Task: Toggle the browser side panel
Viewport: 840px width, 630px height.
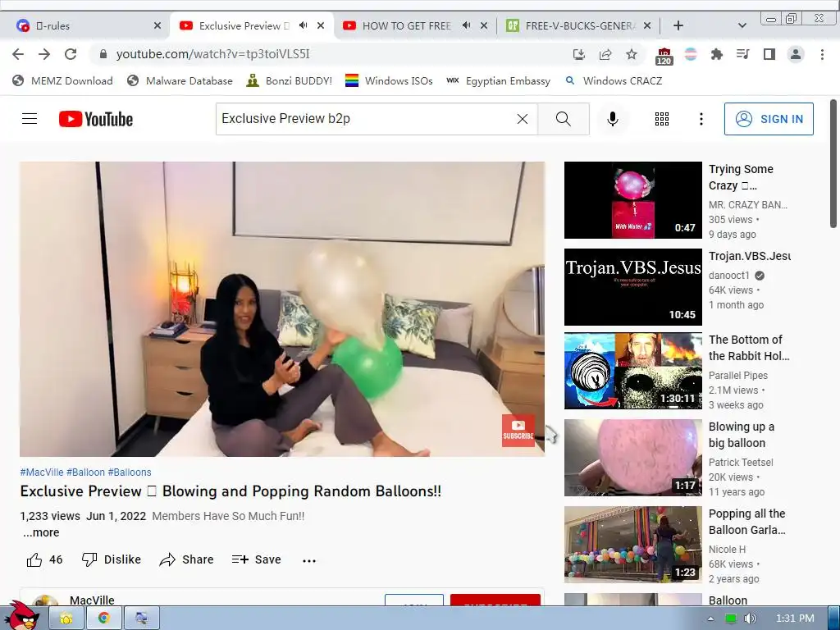Action: point(769,54)
